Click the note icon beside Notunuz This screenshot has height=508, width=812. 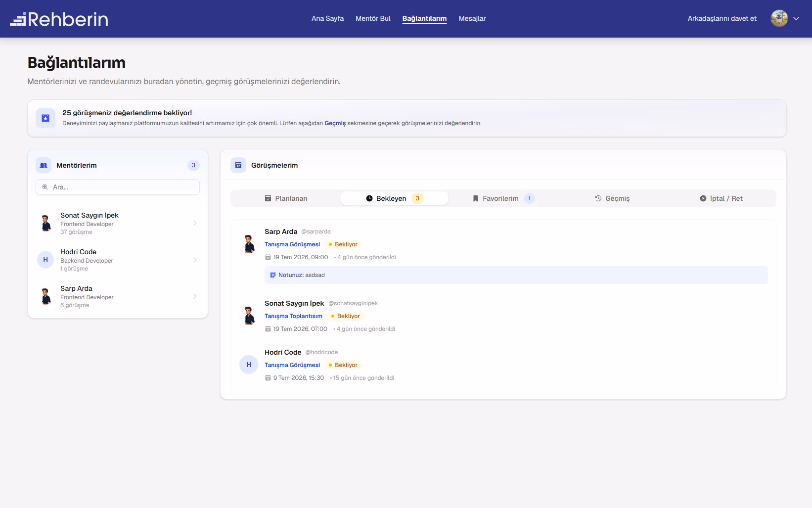coord(272,275)
